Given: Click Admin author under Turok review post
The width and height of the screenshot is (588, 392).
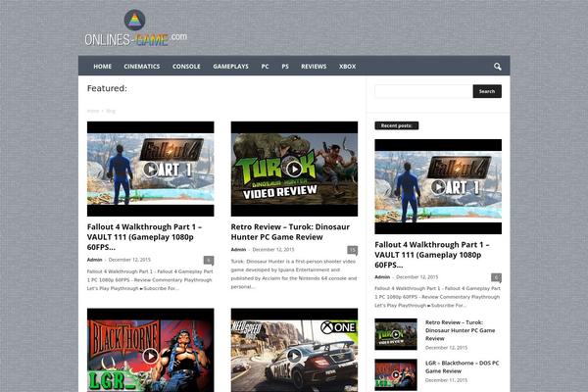Looking at the screenshot, I should [238, 250].
